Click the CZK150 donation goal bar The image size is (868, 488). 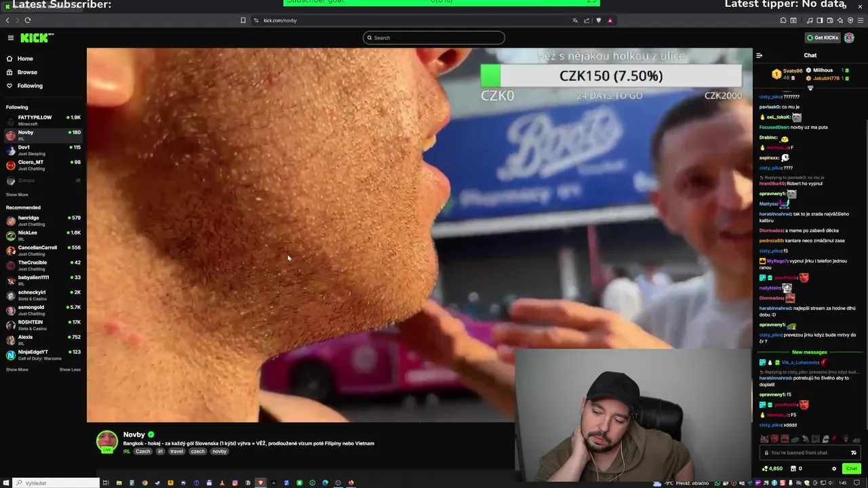click(x=610, y=76)
